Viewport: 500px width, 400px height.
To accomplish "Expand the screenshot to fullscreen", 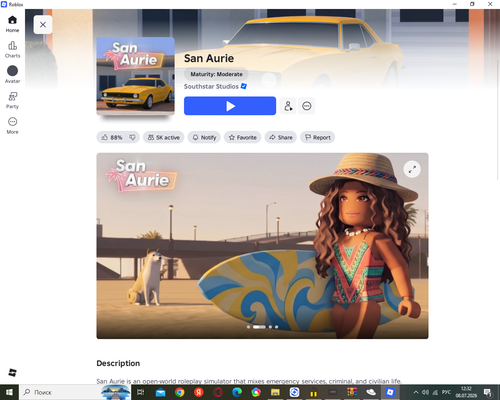I will point(412,169).
